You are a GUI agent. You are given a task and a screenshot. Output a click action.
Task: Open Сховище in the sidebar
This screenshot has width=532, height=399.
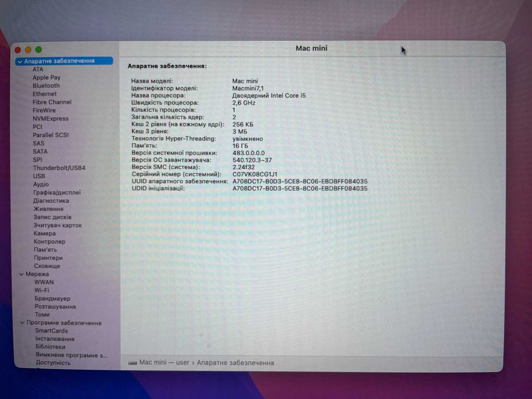47,266
